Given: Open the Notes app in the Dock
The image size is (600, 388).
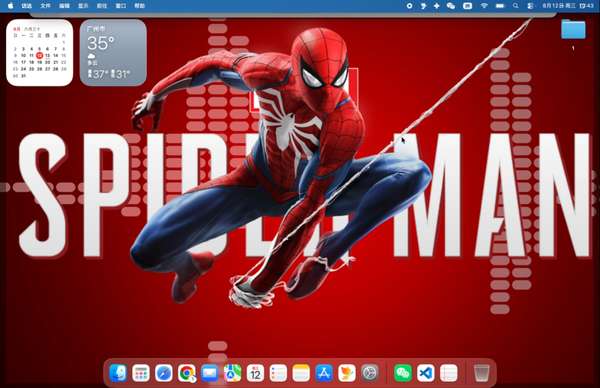Looking at the screenshot, I should click(x=301, y=373).
